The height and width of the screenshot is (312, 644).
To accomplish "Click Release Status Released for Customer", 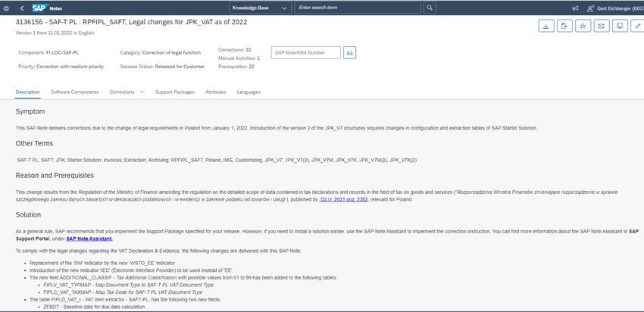I will tap(162, 67).
